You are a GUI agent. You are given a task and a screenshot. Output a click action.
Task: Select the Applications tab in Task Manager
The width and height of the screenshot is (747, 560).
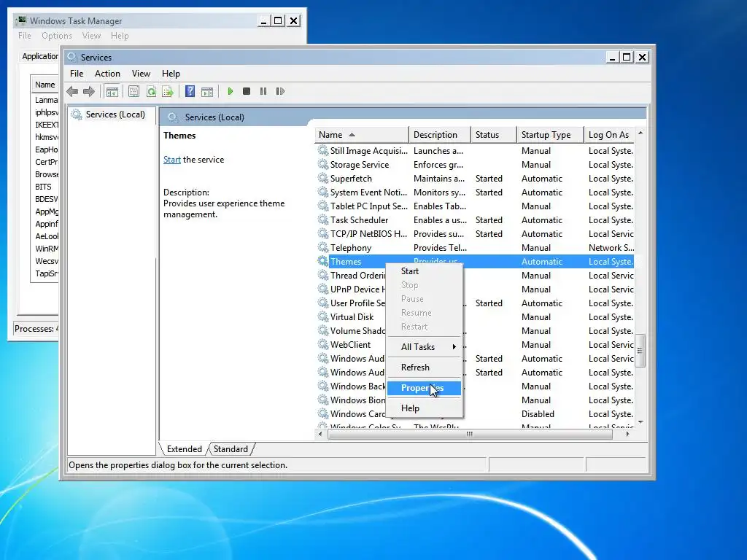[40, 56]
